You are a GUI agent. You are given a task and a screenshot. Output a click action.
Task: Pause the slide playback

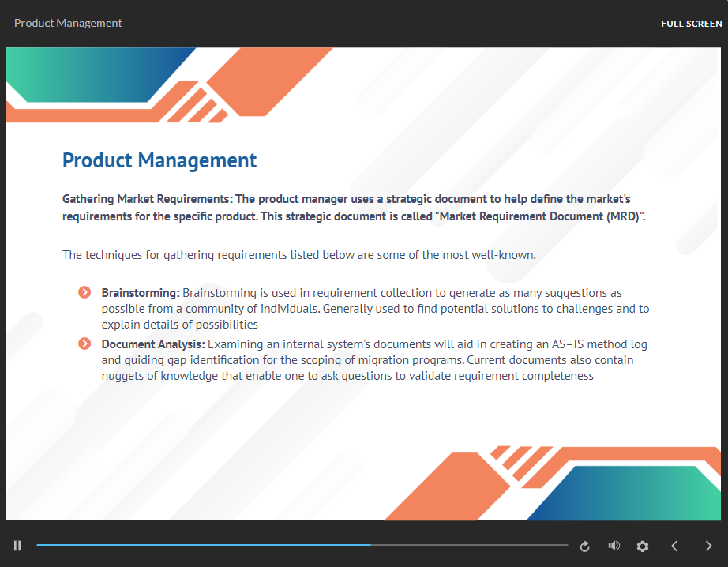(17, 546)
